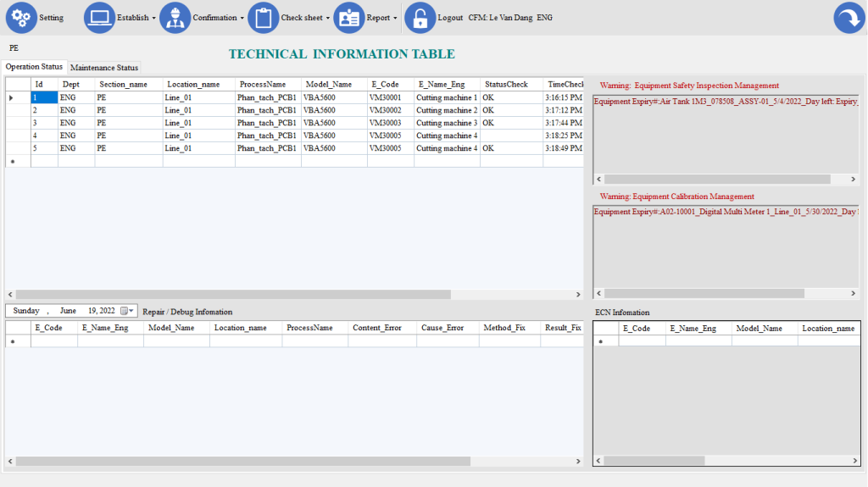Click the Establish laptop icon
The width and height of the screenshot is (868, 487).
click(99, 18)
